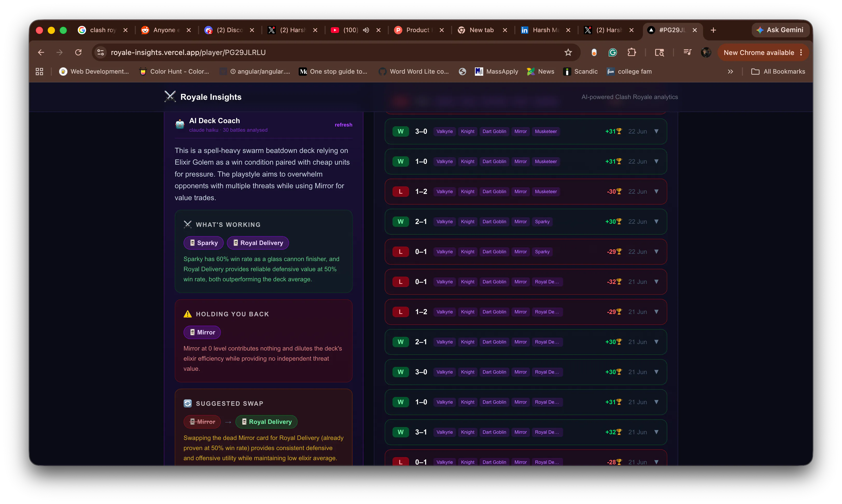Expand the 2–1 win row with Sparky
This screenshot has height=504, width=842.
click(656, 221)
